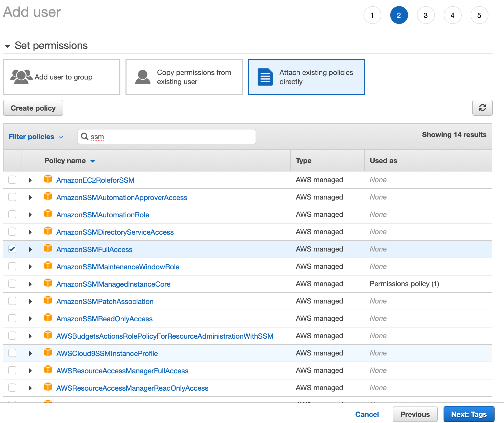Viewport: 504px width, 423px height.
Task: Click the policy icon beside AmazonSSMManagedInstanceCore
Action: coord(48,283)
